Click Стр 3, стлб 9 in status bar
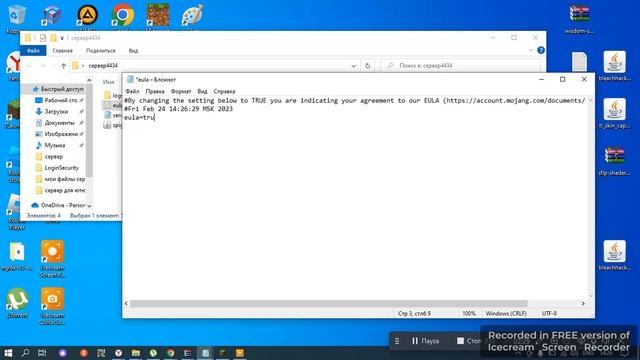The height and width of the screenshot is (360, 640). 414,313
